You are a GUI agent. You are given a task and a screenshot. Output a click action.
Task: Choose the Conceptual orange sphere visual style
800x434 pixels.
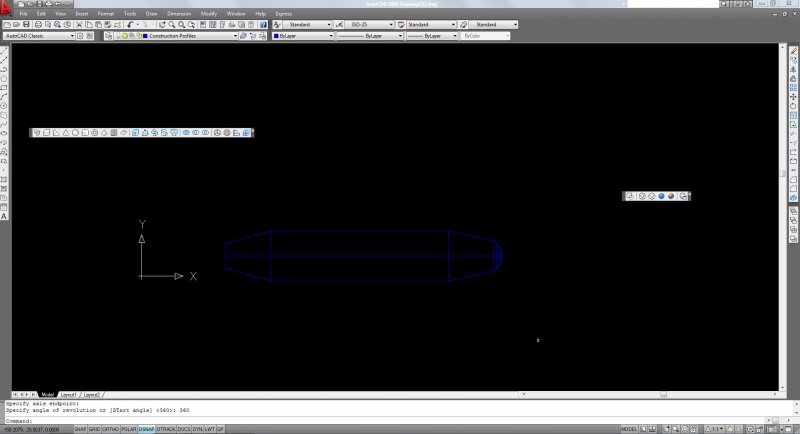pos(671,196)
